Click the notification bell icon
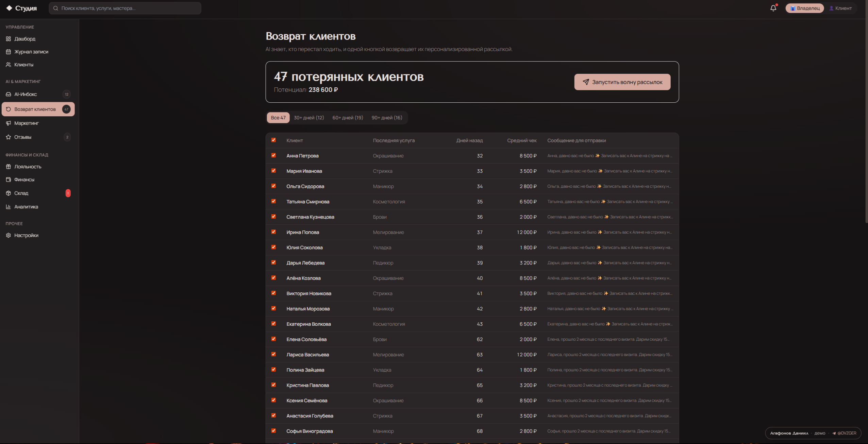The width and height of the screenshot is (868, 444). pyautogui.click(x=773, y=8)
